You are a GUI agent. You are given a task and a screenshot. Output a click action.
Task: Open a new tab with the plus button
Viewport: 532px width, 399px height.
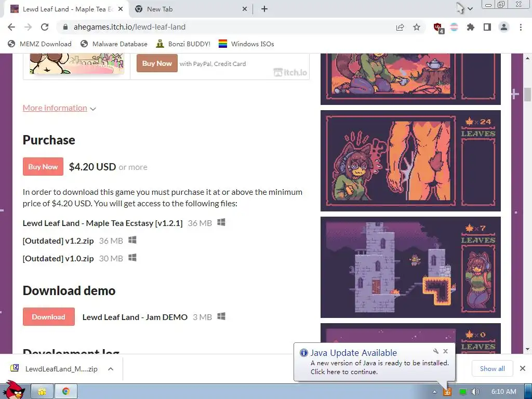264,9
